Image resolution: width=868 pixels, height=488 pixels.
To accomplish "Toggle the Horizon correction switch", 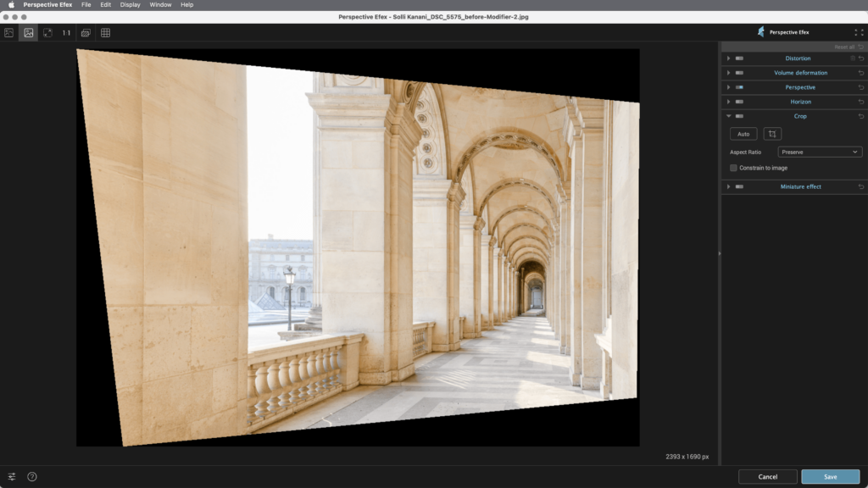I will pos(739,102).
